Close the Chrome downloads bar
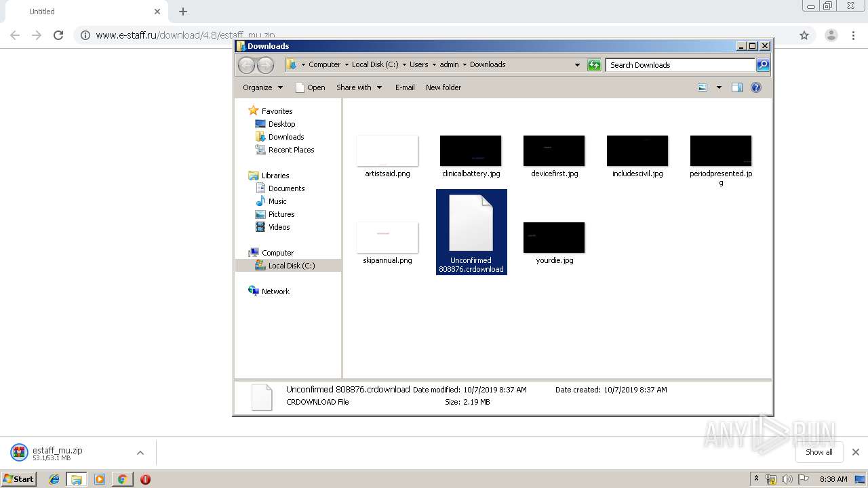 856,452
